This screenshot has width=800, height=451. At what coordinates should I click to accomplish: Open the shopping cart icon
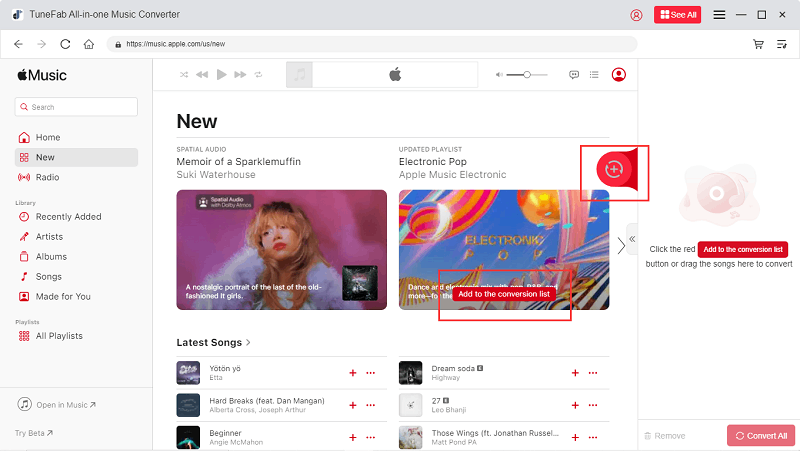pyautogui.click(x=759, y=44)
